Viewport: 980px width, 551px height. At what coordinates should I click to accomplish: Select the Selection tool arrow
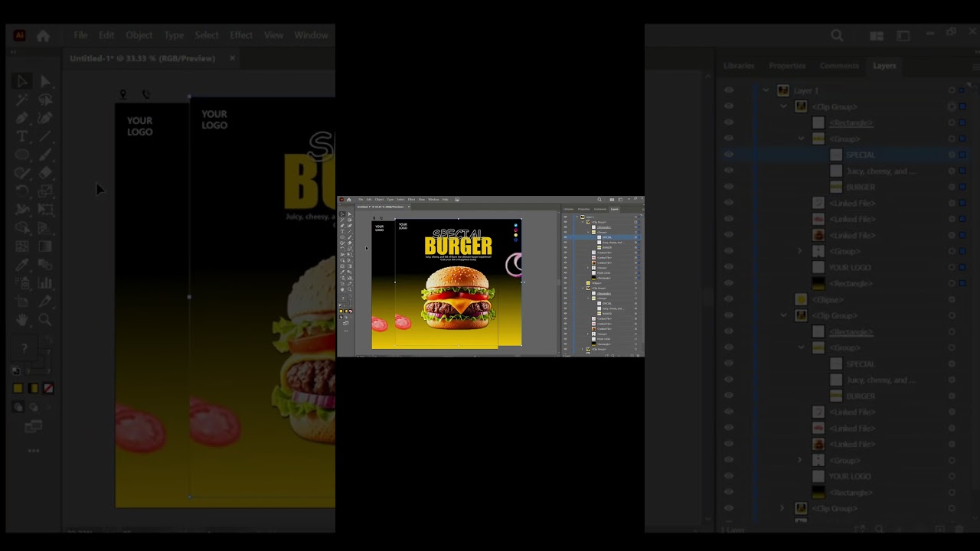coord(22,81)
